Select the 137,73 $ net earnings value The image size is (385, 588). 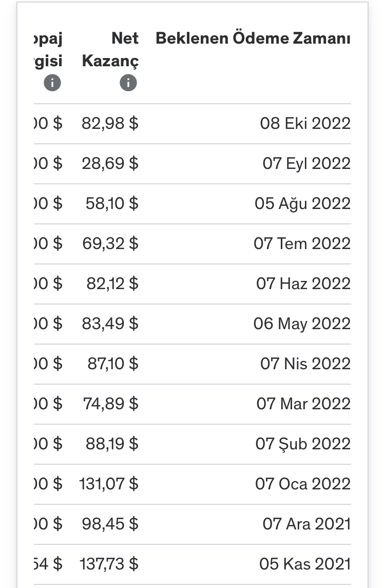109,564
